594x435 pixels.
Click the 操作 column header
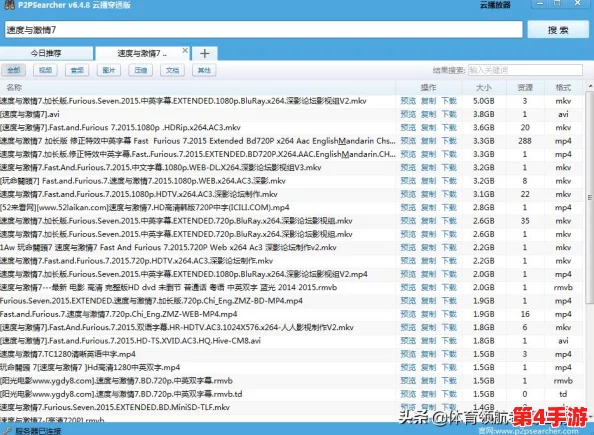428,88
